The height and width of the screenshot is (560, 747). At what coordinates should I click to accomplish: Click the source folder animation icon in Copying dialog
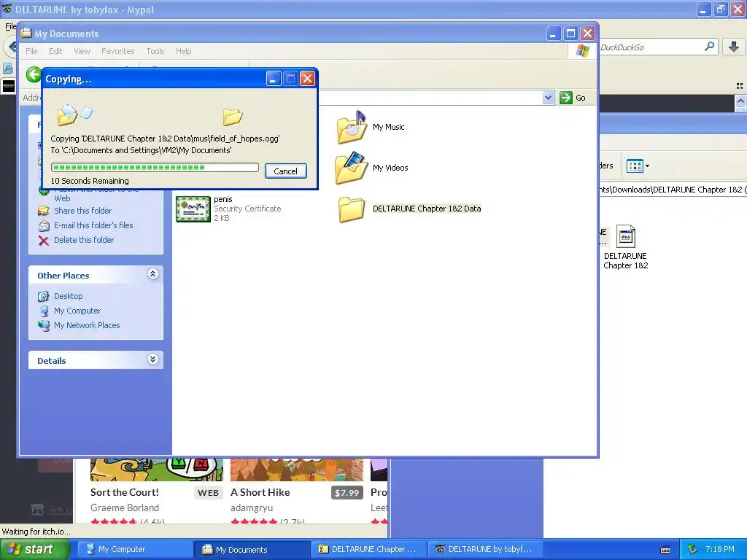coord(75,114)
